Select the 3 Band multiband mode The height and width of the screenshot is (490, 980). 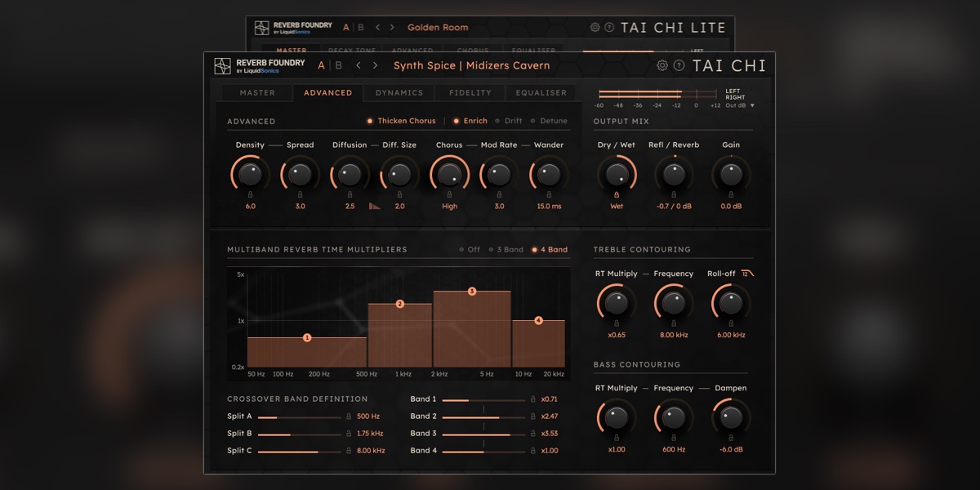point(506,250)
